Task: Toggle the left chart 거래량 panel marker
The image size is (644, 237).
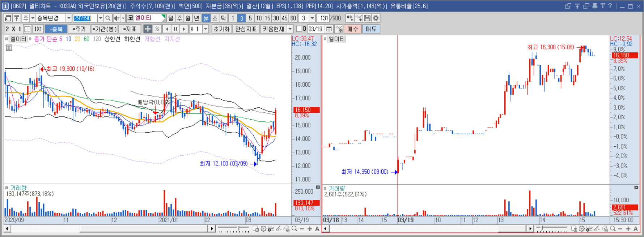Action: pos(7,188)
